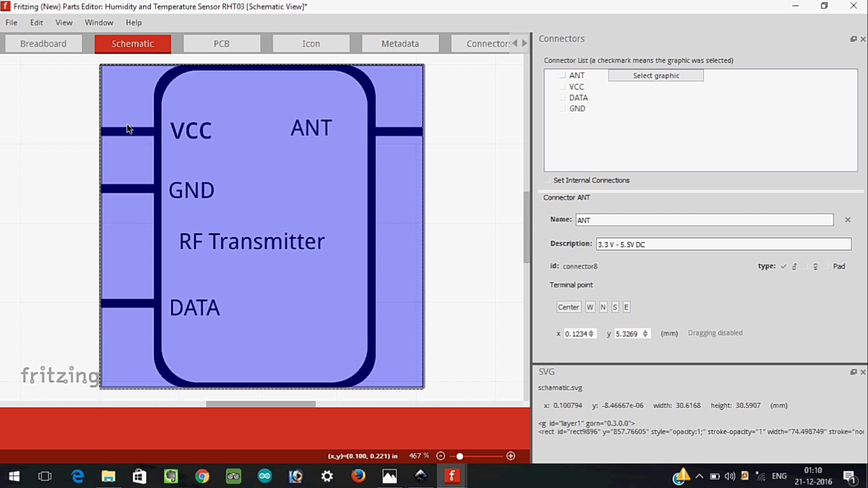Viewport: 868px width, 488px height.
Task: Remove connector ANT with the X icon
Action: coord(848,220)
